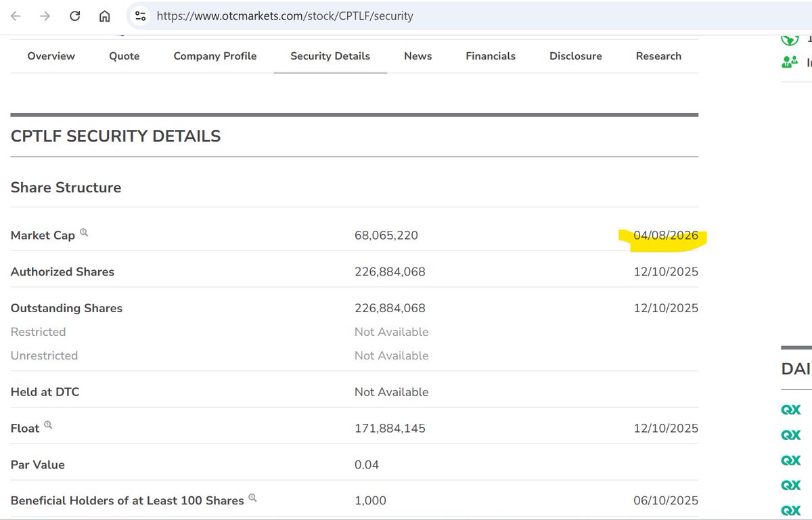Click the Authorized Shares label

tap(62, 272)
